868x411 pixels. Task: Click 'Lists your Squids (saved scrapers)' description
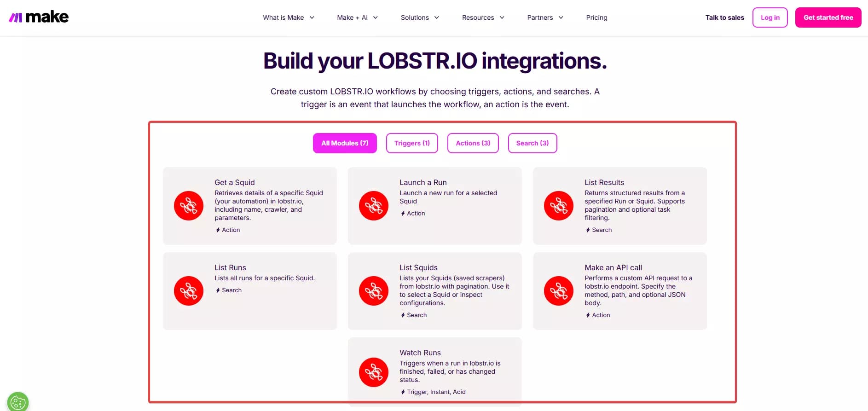(x=454, y=290)
